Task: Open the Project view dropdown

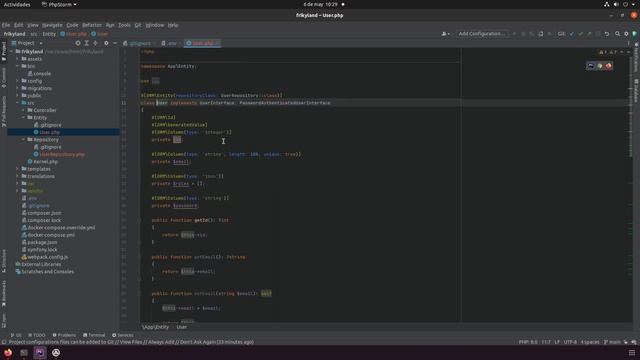Action: [27, 43]
